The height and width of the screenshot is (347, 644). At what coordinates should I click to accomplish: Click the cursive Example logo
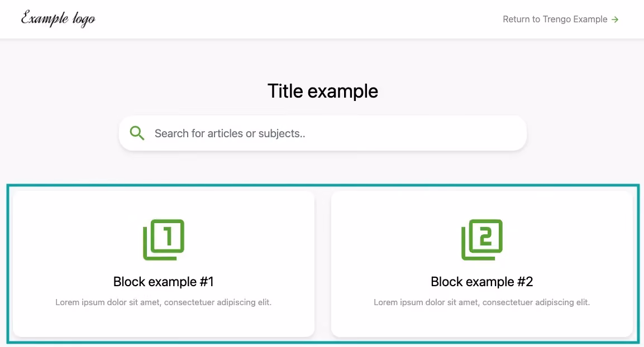pyautogui.click(x=58, y=19)
